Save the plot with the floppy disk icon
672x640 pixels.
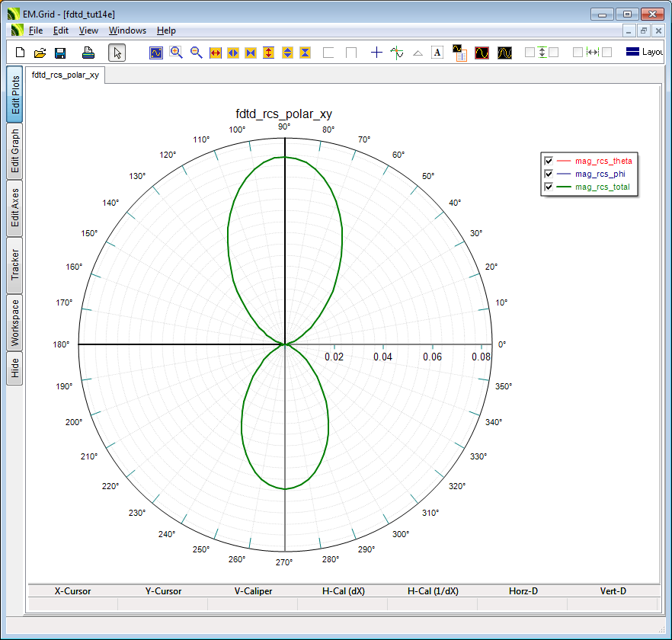pos(60,53)
